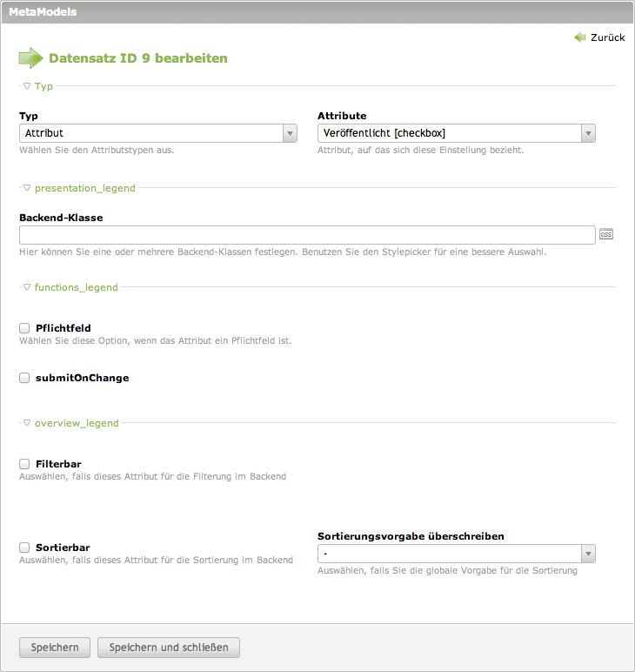635x672 pixels.
Task: Focus the Backend-Klasse text field
Action: [306, 235]
